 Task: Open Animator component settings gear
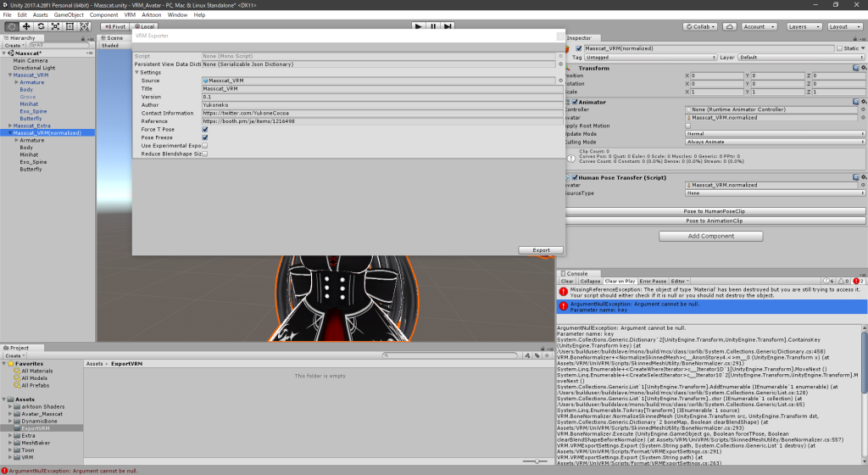864,102
